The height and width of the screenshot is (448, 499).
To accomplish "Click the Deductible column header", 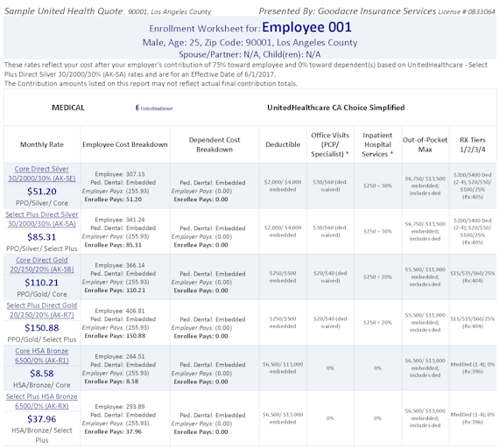I will [x=283, y=144].
